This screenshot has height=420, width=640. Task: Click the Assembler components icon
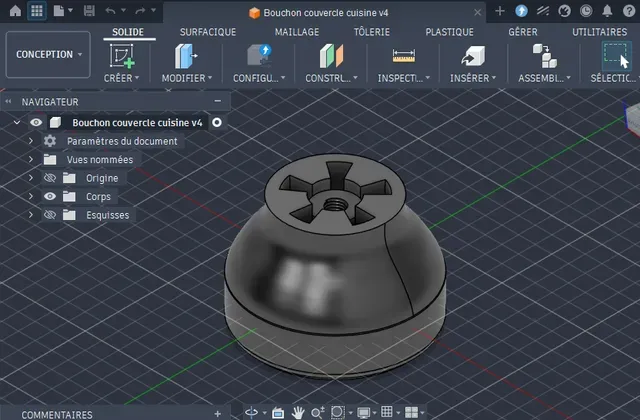[x=544, y=56]
